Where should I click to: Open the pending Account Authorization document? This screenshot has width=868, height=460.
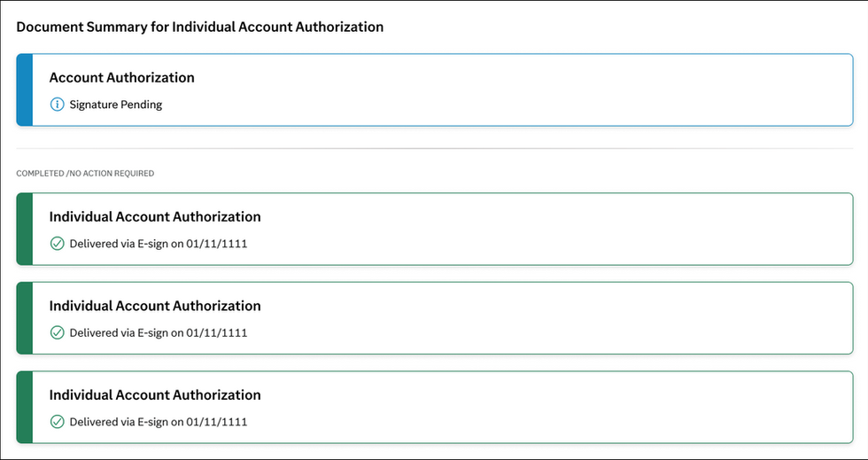coord(121,78)
